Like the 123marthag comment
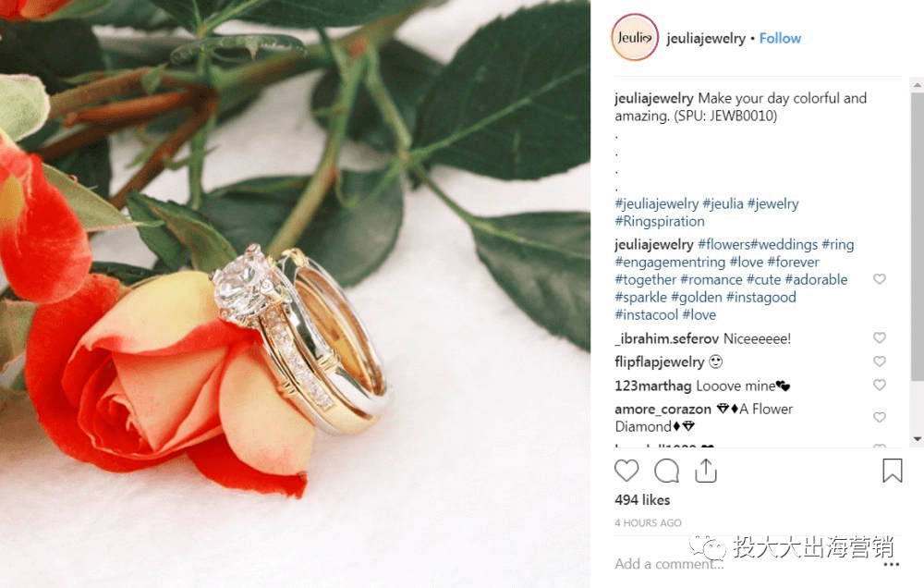Screen dimensions: 924x588 point(880,385)
